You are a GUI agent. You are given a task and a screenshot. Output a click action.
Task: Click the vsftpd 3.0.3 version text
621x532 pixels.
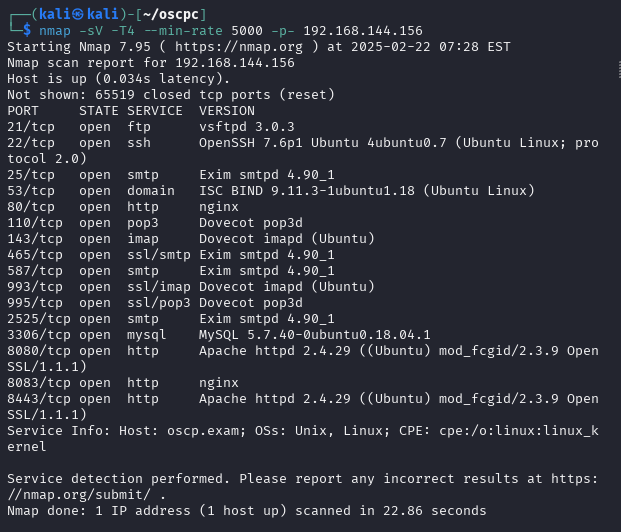click(x=247, y=127)
